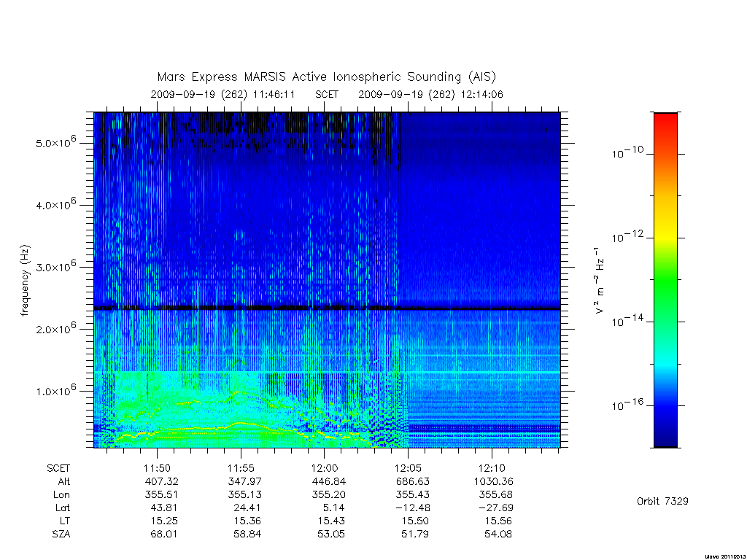Click the SZA value 54.08
This screenshot has height=560, width=747.
(498, 534)
